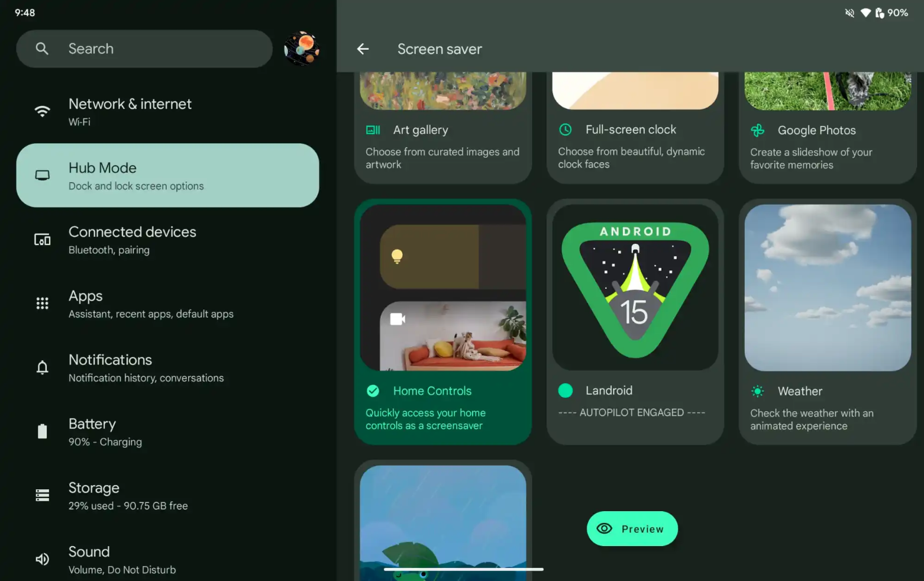
Task: Click the Connected devices icon
Action: pos(42,240)
